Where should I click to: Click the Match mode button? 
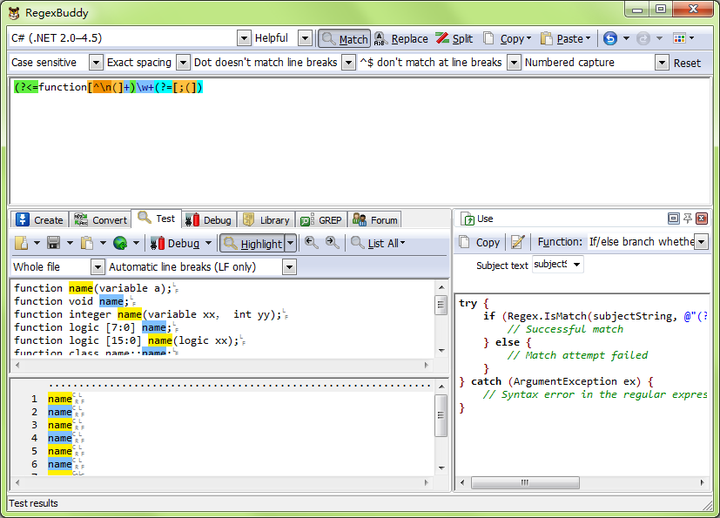[x=344, y=39]
